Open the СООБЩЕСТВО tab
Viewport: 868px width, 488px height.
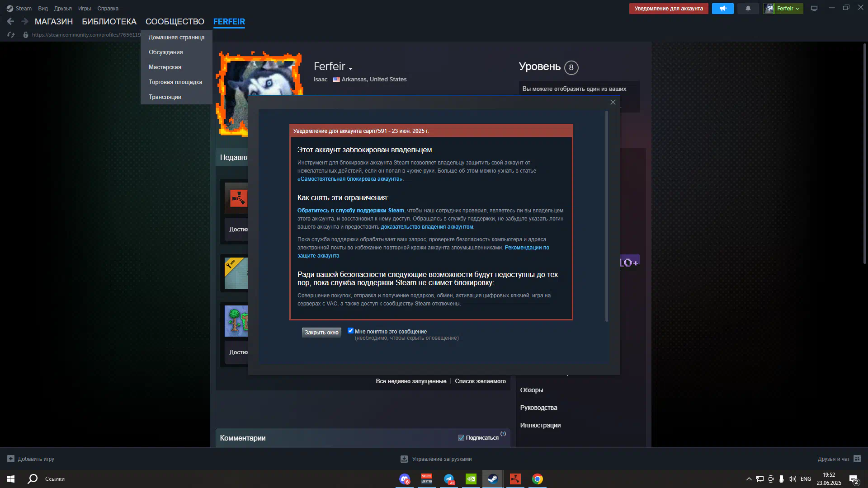click(175, 22)
